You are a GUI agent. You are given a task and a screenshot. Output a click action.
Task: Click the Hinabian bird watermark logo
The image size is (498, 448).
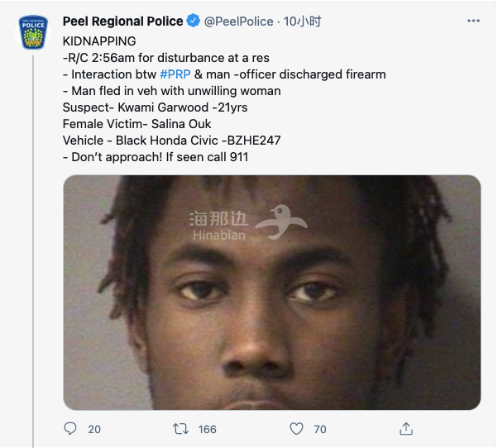pos(281,222)
